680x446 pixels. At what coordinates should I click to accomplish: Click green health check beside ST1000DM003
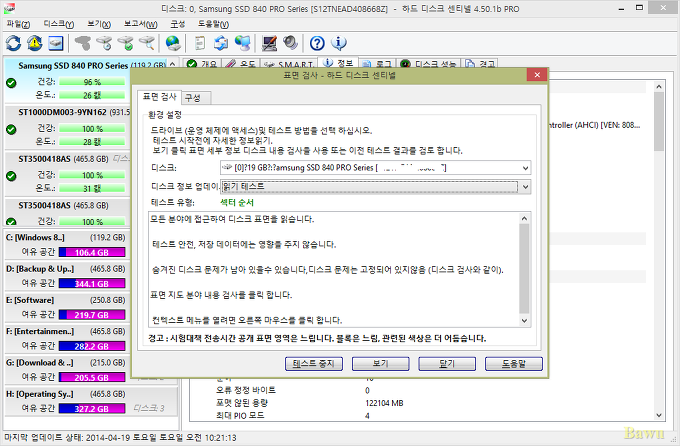(x=11, y=129)
